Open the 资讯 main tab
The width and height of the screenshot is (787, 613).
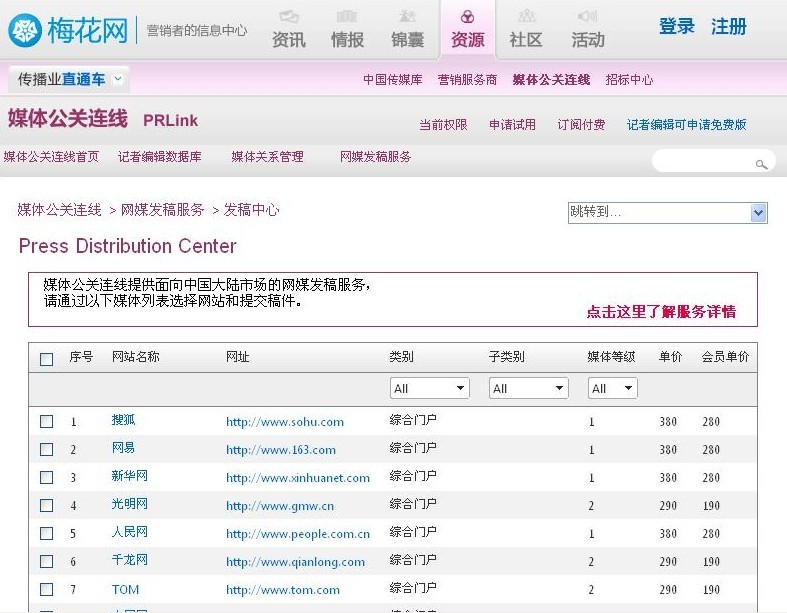click(x=289, y=39)
